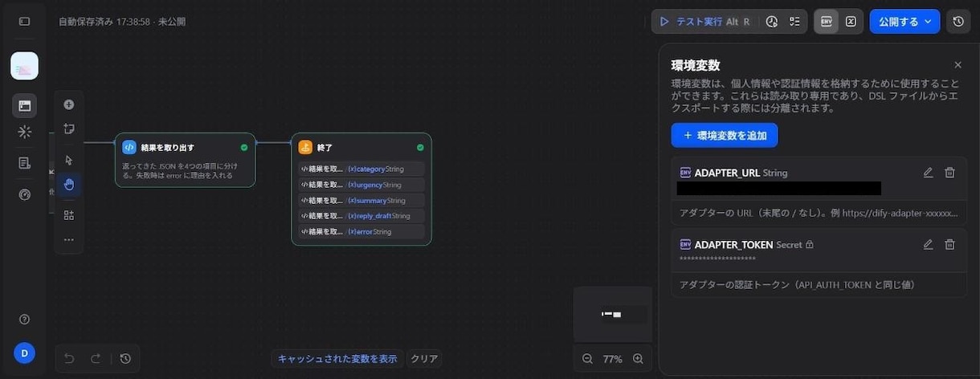This screenshot has width=980, height=379.
Task: Click the error String output row
Action: tap(361, 231)
